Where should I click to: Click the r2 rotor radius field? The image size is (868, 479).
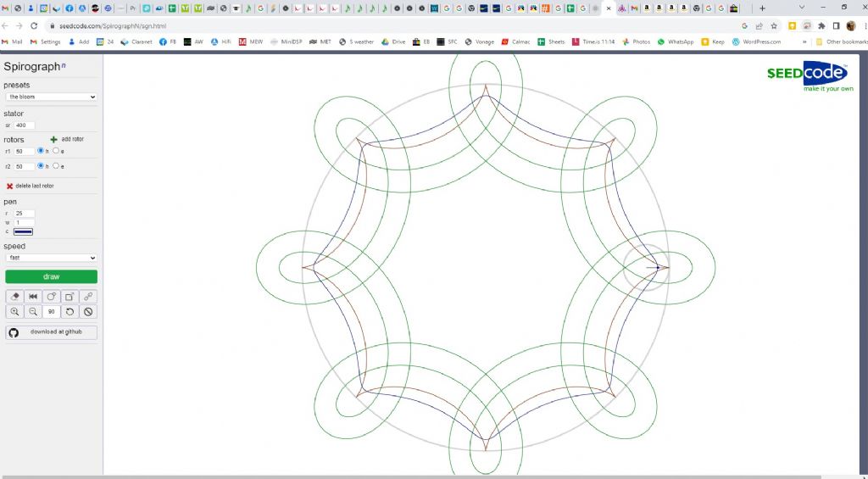(25, 167)
